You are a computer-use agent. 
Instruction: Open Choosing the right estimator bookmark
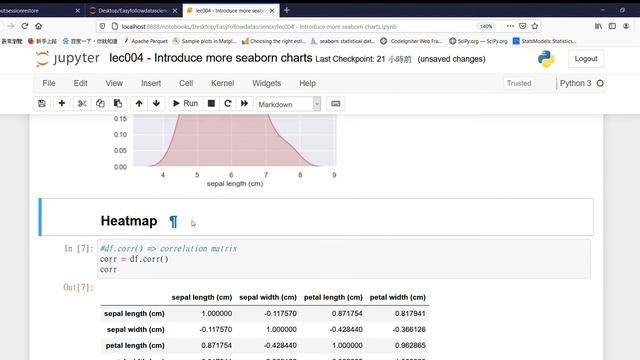coord(273,41)
